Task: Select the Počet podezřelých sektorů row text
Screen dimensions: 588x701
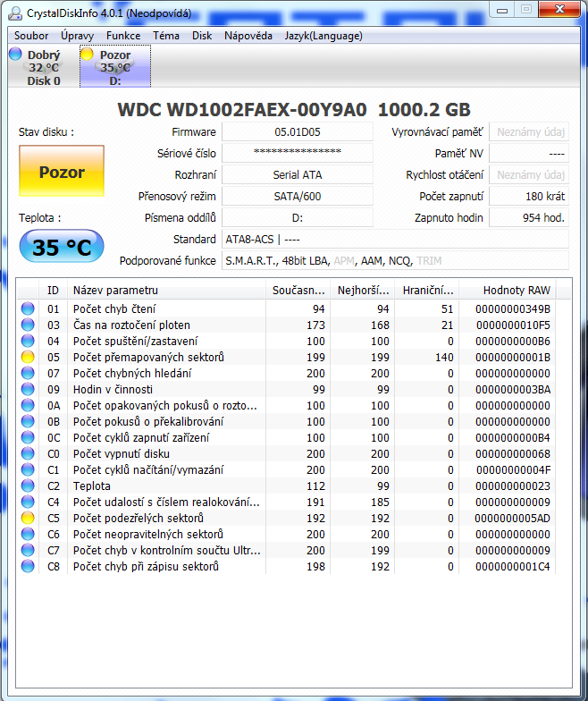Action: (139, 519)
